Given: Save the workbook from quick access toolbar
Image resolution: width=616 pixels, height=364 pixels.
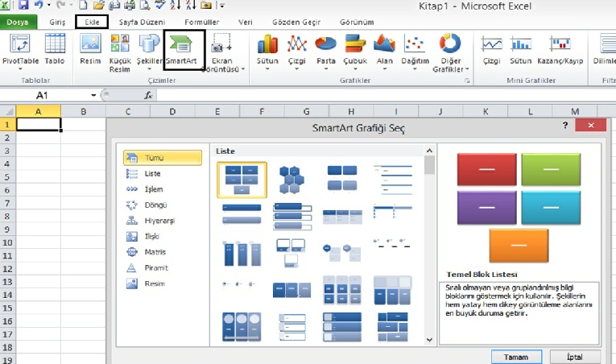Looking at the screenshot, I should pos(23,5).
